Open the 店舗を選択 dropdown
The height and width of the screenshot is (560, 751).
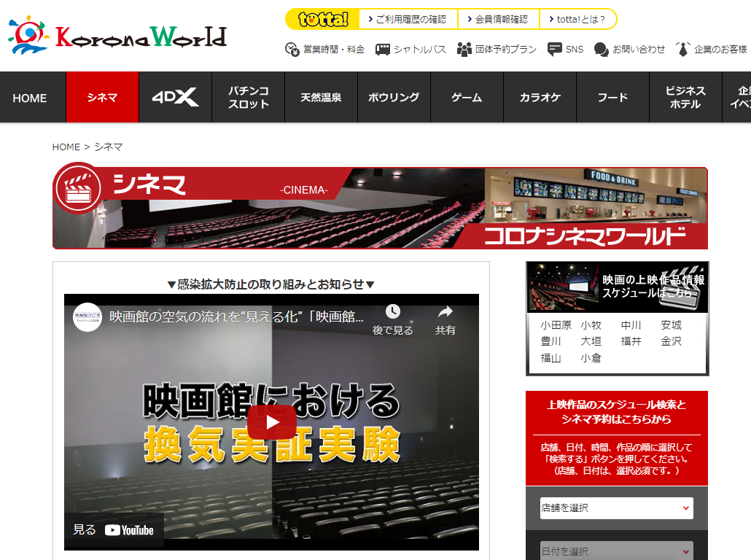click(x=616, y=507)
